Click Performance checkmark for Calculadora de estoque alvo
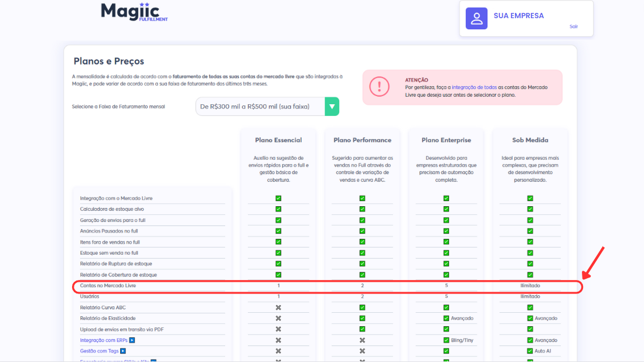Viewport: 644px width, 362px height. point(362,209)
